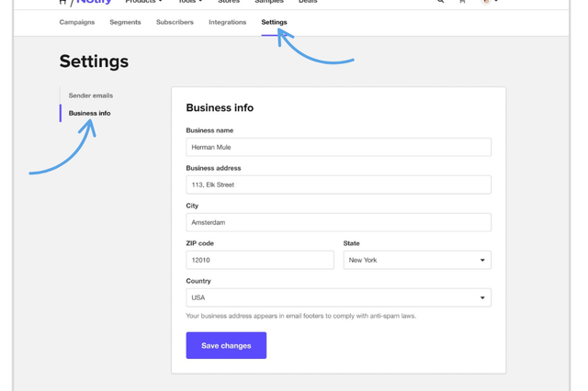Image resolution: width=588 pixels, height=391 pixels.
Task: Open the Country dropdown showing USA
Action: pos(338,297)
